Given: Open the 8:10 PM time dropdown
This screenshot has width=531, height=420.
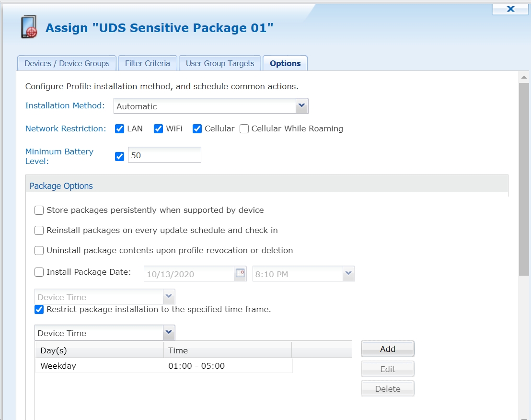Looking at the screenshot, I should click(x=348, y=274).
